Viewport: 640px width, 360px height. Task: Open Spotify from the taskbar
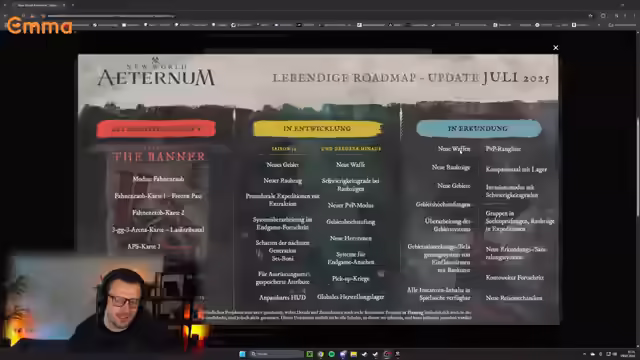(331, 354)
